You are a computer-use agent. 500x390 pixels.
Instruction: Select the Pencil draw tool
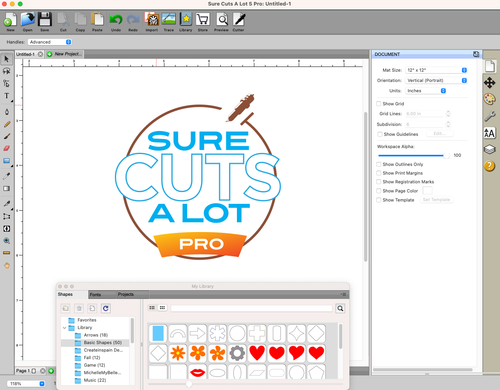click(6, 124)
